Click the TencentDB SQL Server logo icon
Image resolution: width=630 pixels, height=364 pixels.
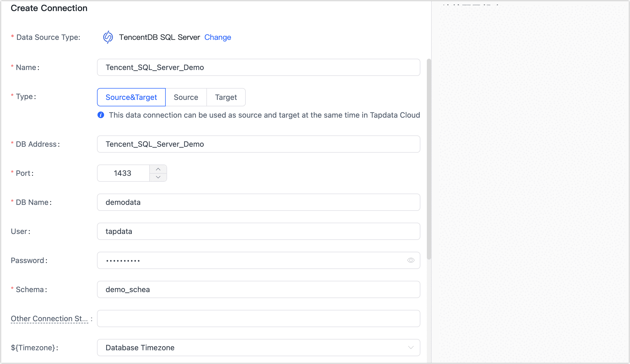[108, 37]
